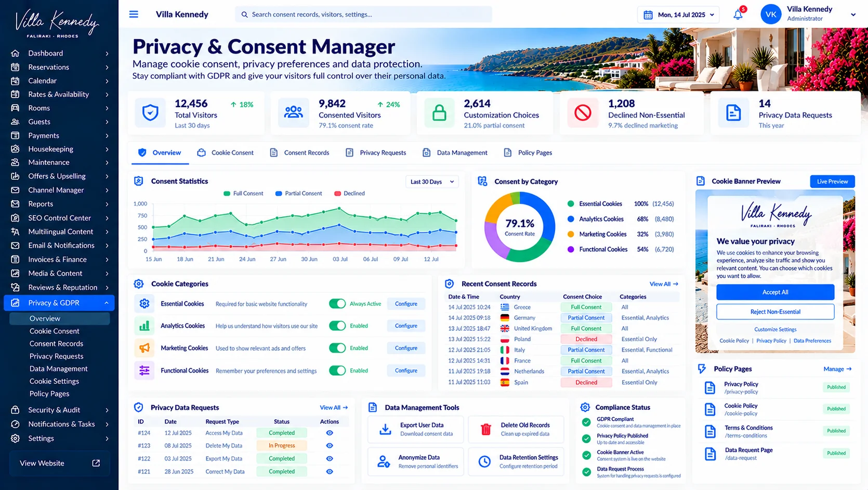Screen dimensions: 868x490
Task: Toggle the Essential Cookies Always Active switch
Action: point(337,304)
